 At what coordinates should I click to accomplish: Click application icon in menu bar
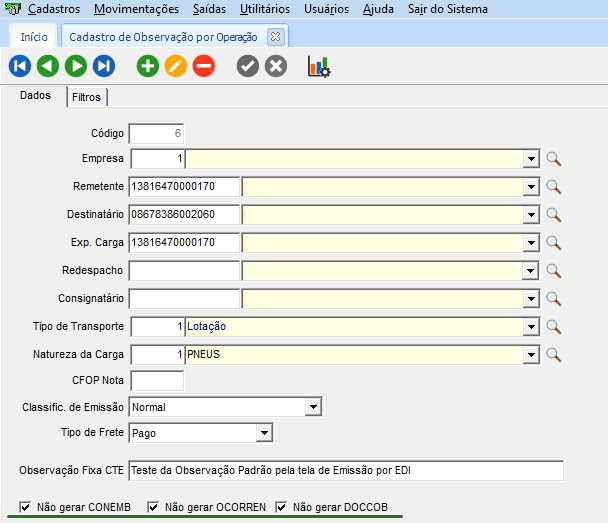tap(13, 9)
